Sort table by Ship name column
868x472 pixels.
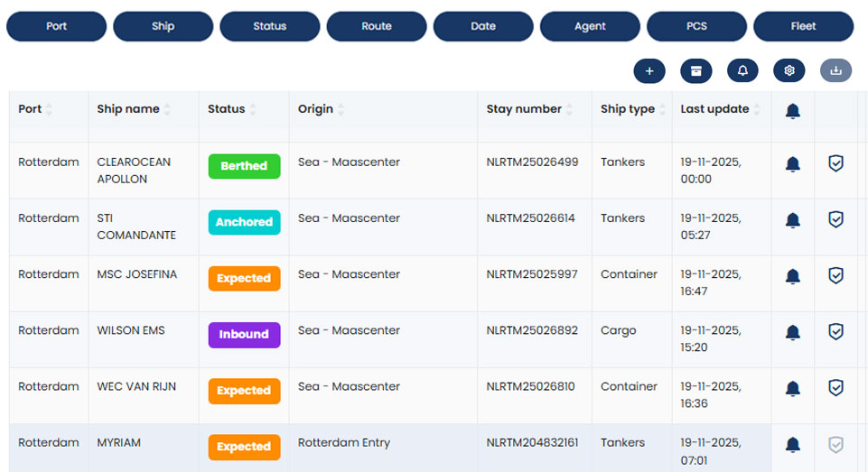click(168, 109)
